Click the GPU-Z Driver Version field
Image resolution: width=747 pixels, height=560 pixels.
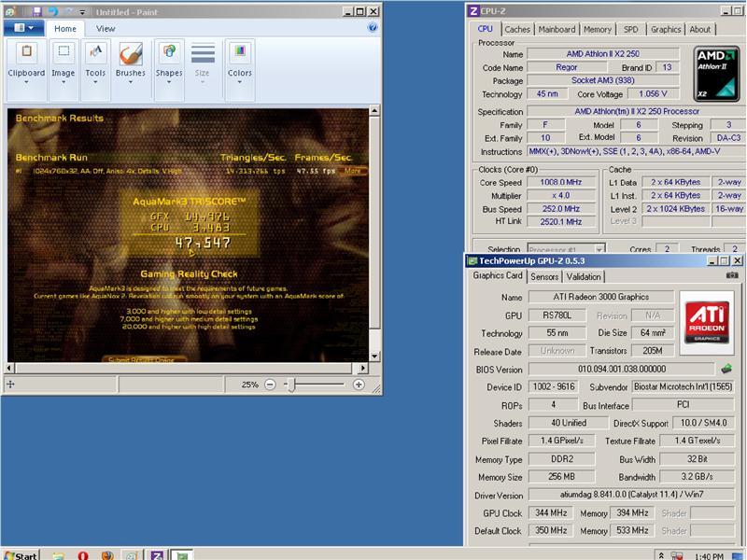pyautogui.click(x=631, y=495)
